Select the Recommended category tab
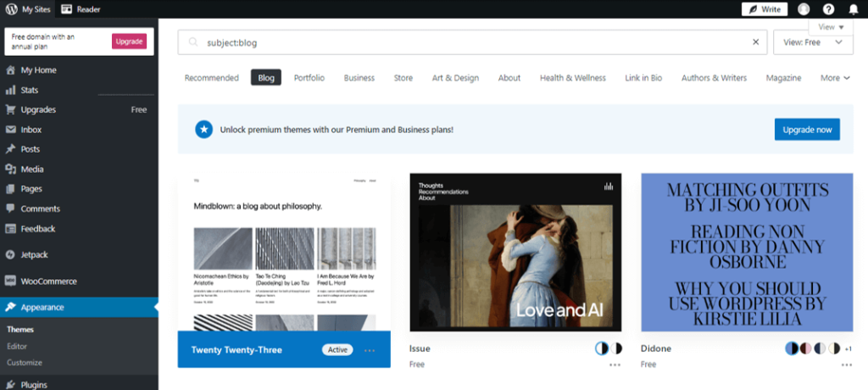Image resolution: width=868 pixels, height=390 pixels. coord(211,78)
